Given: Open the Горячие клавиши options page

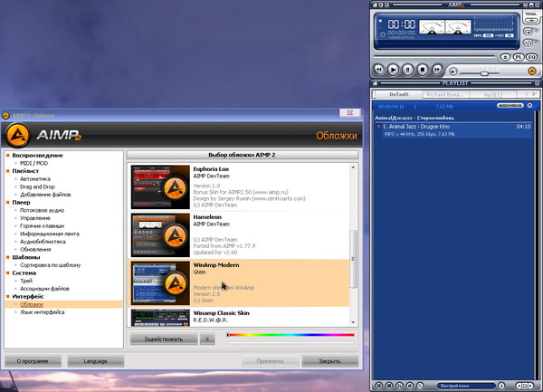Looking at the screenshot, I should 42,225.
